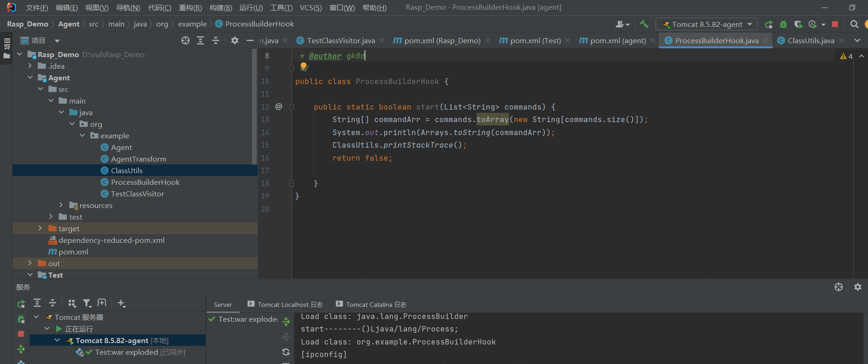Click the Project panel vertical scrollbar
Screen dimensions: 868x364
pyautogui.click(x=254, y=107)
